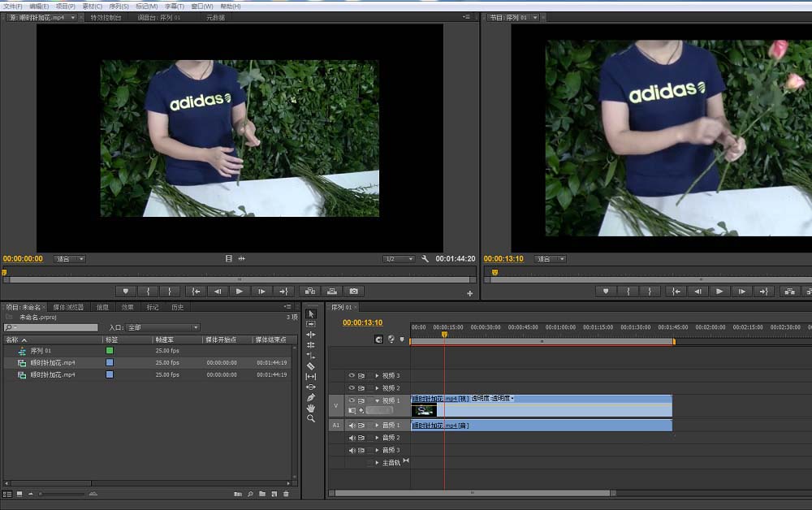Open the 1/2 playback resolution dropdown
This screenshot has width=812, height=510.
[399, 259]
